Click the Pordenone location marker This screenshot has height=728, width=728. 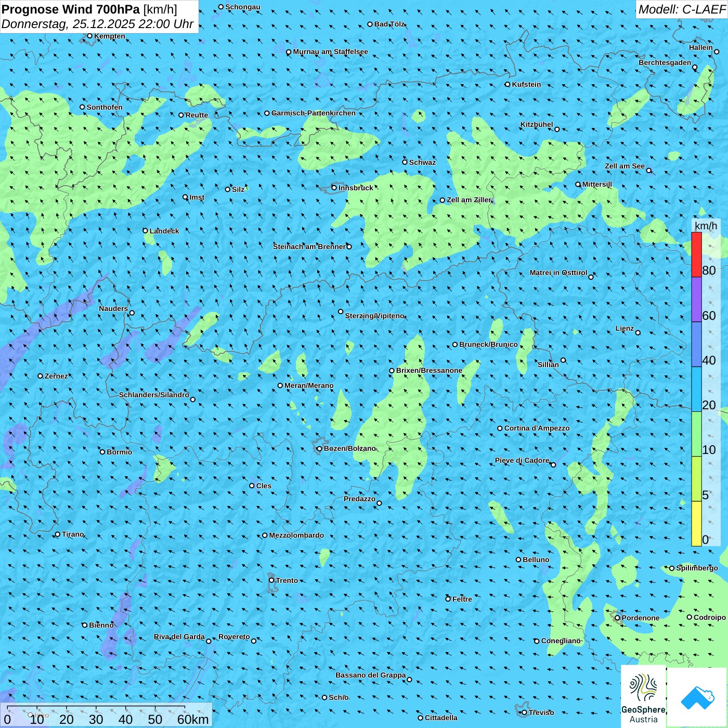(x=617, y=618)
